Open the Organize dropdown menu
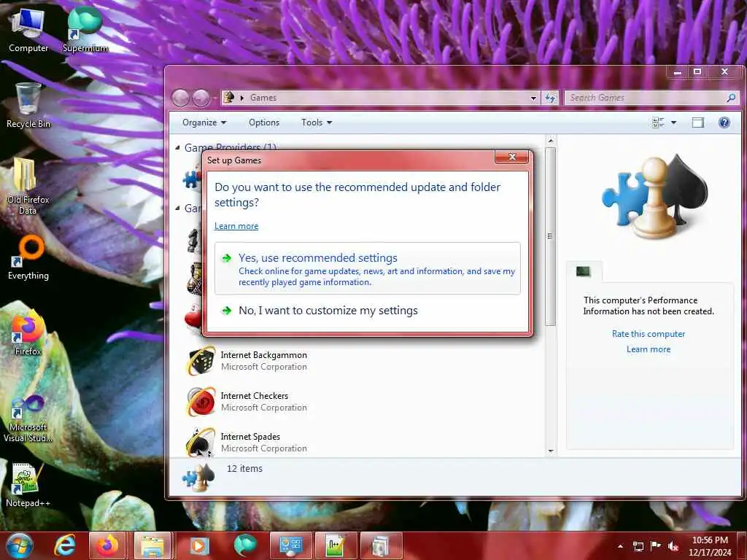The image size is (747, 560). click(204, 122)
